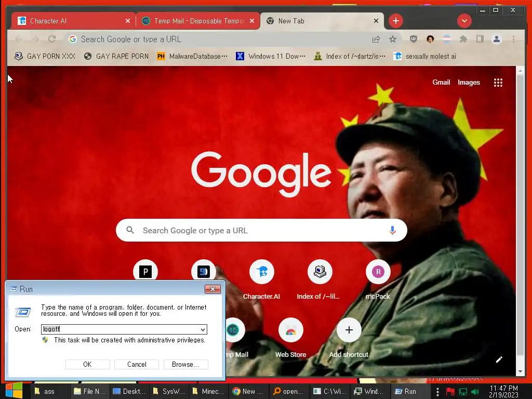Open the Windows Start button
This screenshot has width=532, height=399.
pos(14,391)
